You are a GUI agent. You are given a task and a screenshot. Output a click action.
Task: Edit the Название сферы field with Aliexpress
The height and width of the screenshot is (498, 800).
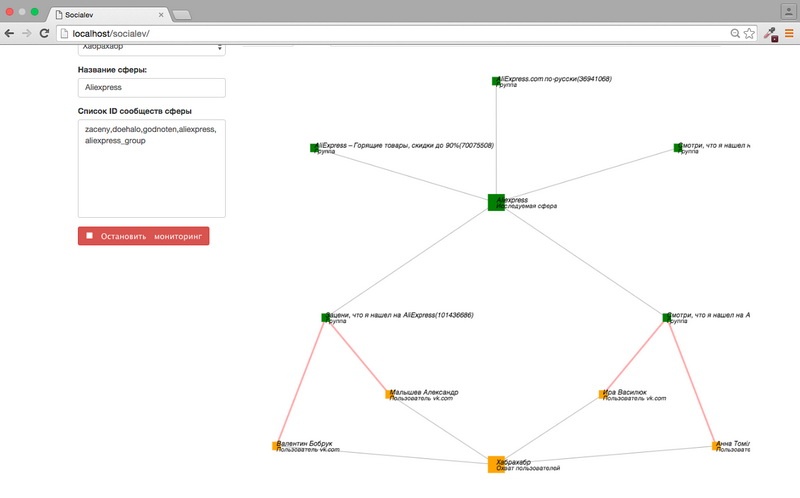(x=152, y=87)
